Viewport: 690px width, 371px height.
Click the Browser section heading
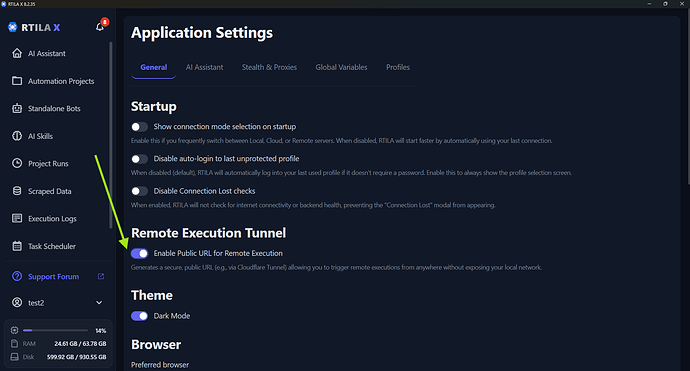tap(156, 345)
